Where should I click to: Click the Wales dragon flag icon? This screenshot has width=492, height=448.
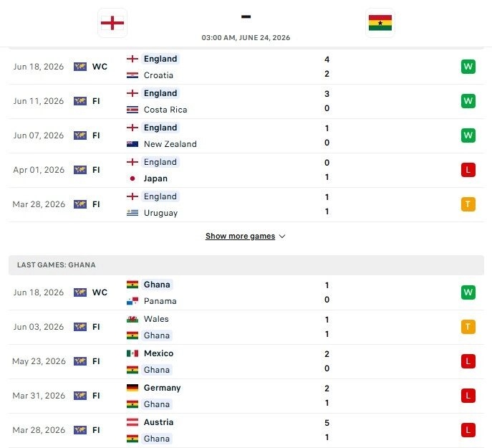pyautogui.click(x=132, y=319)
